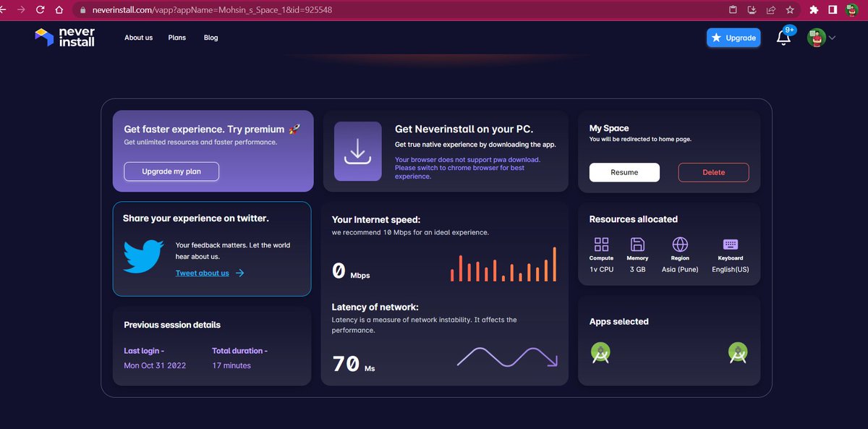Click the Memory resource icon
Viewport: 868px width, 429px height.
click(637, 245)
